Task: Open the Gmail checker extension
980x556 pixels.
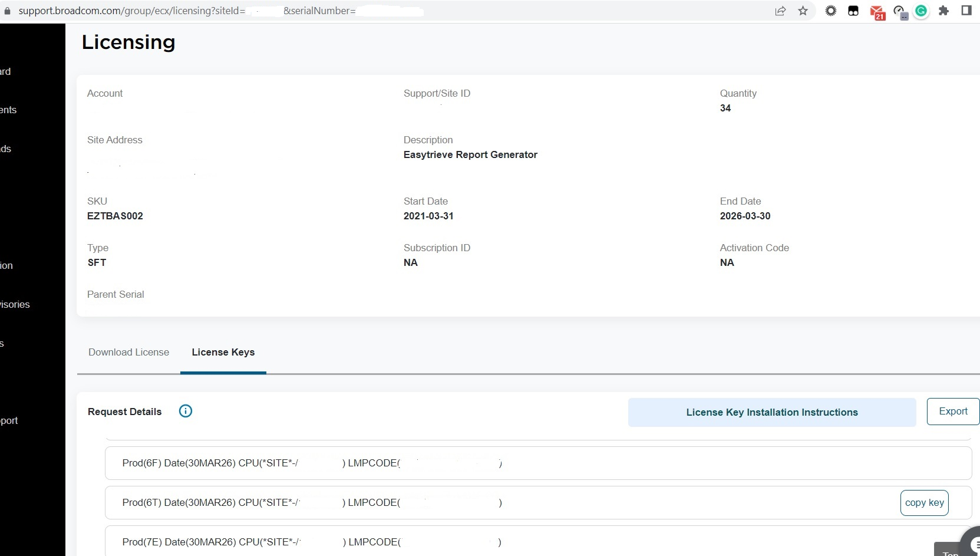Action: (877, 12)
